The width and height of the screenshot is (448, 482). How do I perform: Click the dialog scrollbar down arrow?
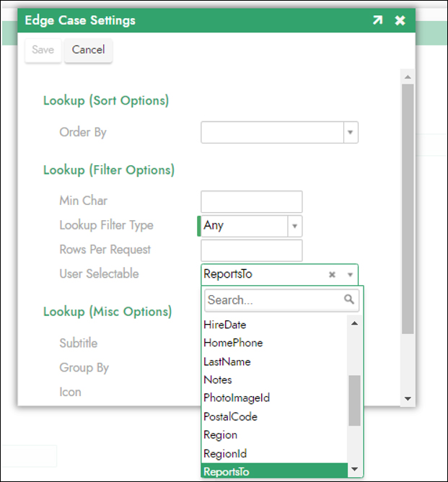click(x=407, y=398)
